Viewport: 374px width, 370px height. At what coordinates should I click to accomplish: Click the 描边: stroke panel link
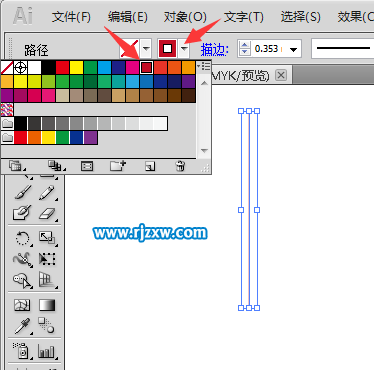pos(214,50)
